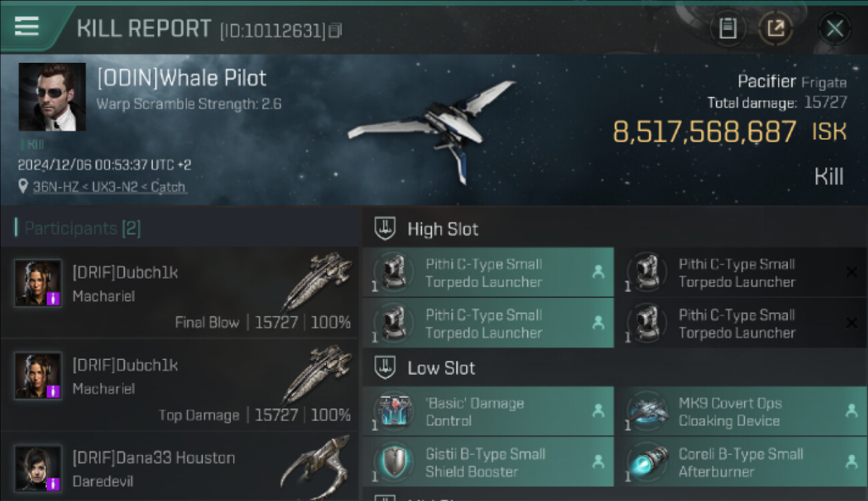This screenshot has height=501, width=868.
Task: Select the 'Basic' Damage Control icon
Action: pos(393,412)
